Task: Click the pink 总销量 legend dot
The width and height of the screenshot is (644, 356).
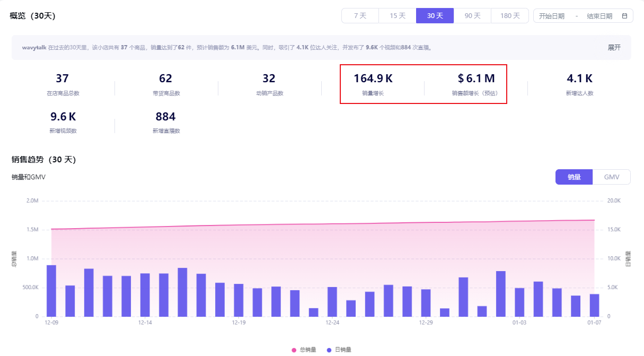Action: [x=294, y=350]
